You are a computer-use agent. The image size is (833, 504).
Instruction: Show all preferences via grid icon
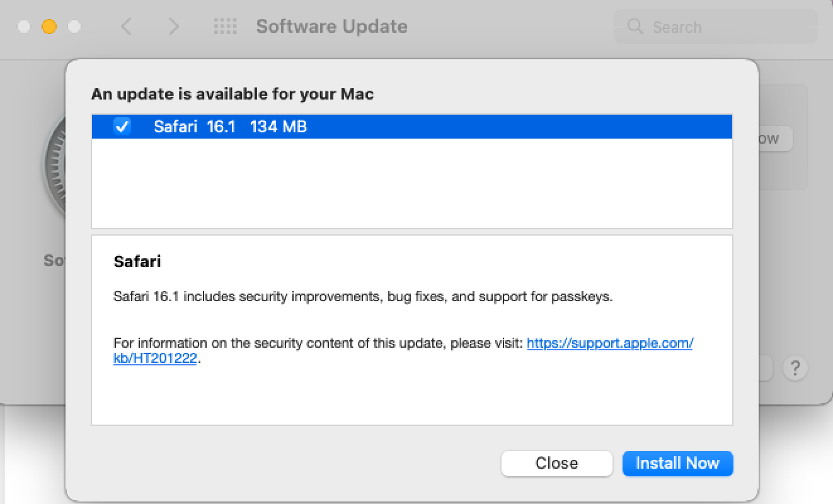click(225, 26)
